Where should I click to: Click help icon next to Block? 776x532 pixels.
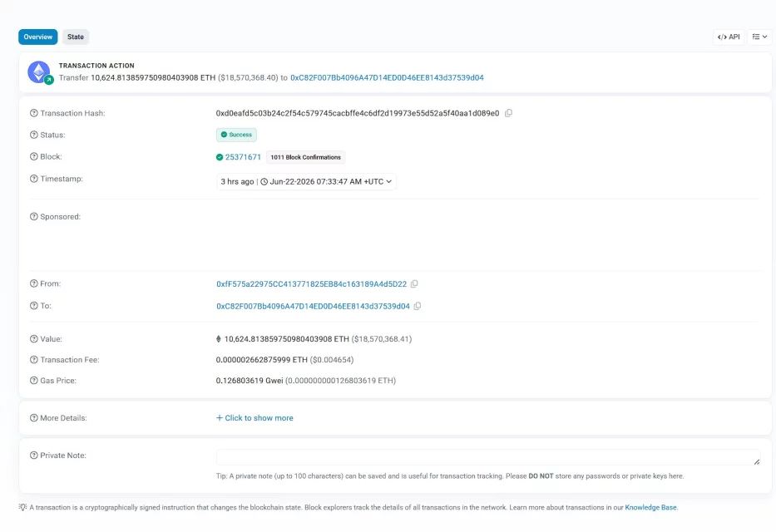coord(33,157)
